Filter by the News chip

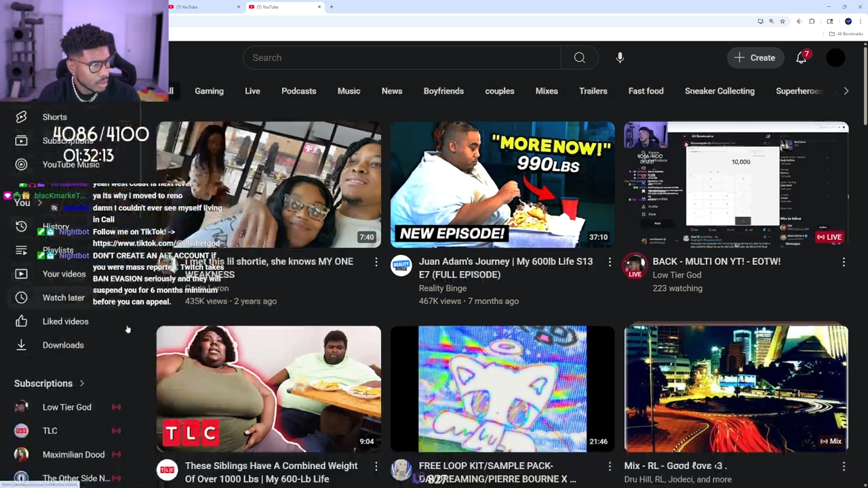tap(392, 91)
